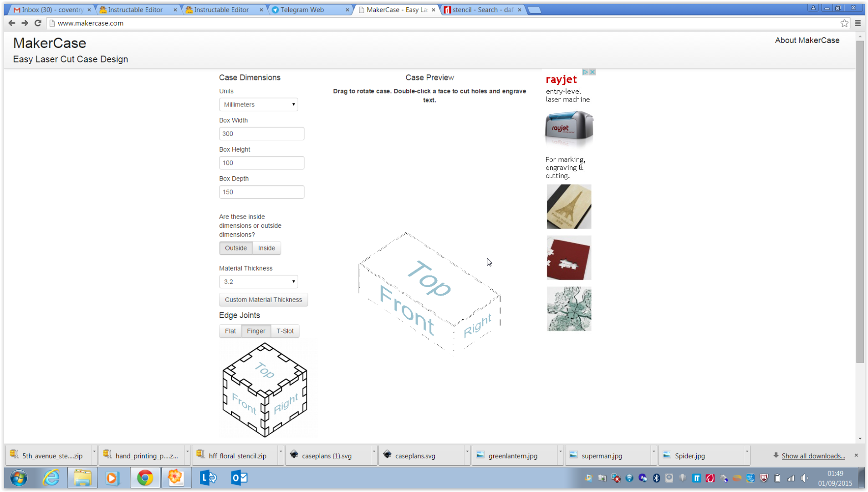The image size is (868, 492).
Task: Click the network signal icon in the tray
Action: (791, 478)
